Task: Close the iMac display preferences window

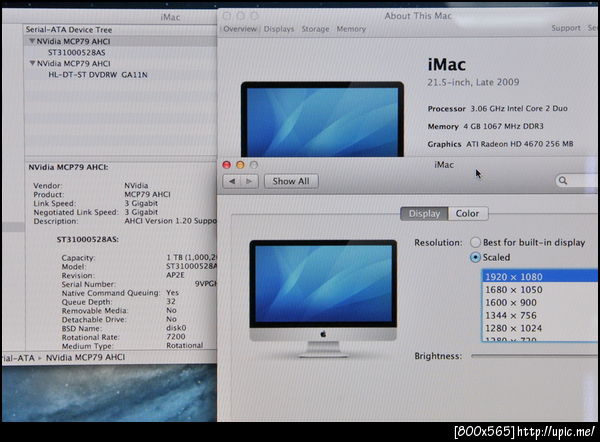Action: point(227,165)
